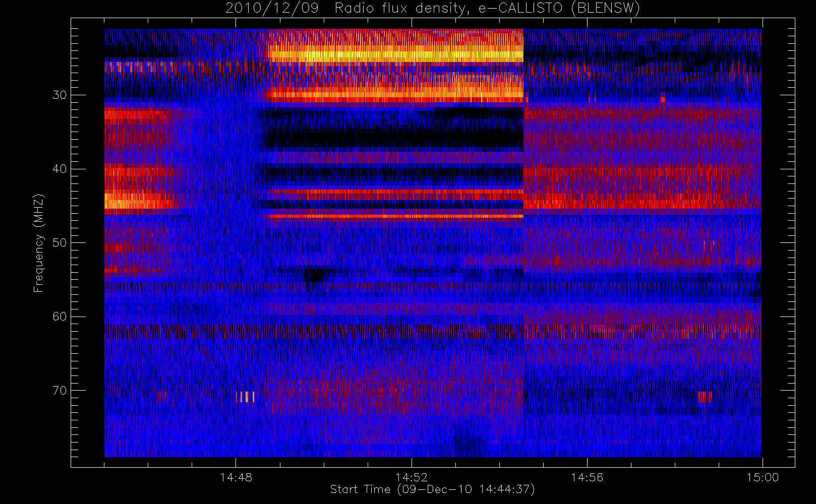Click the 50 frequency tick label

60,243
